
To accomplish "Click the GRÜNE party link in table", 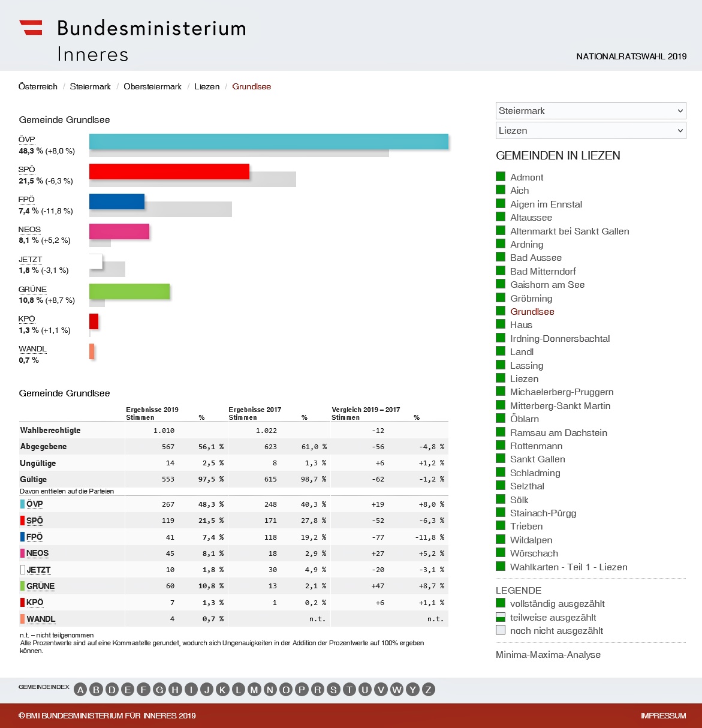I will pos(40,586).
